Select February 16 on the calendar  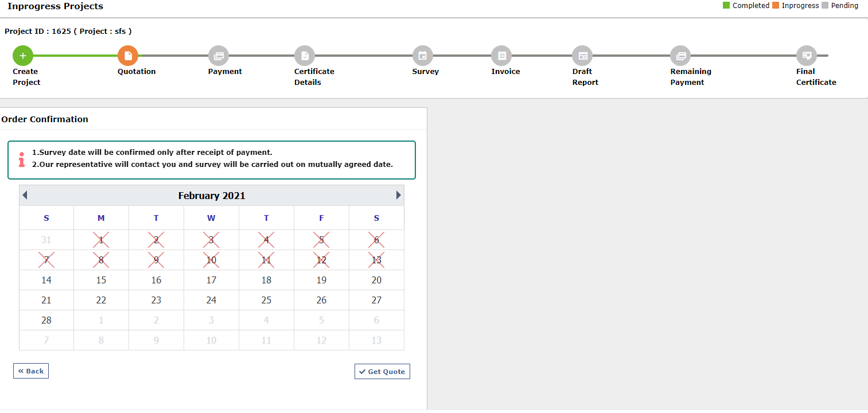tap(156, 280)
